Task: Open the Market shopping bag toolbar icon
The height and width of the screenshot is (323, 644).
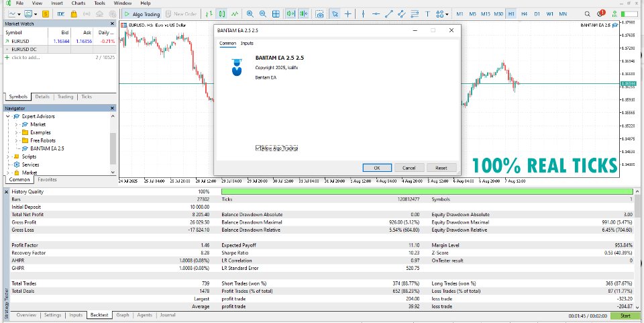Action: pos(74,14)
